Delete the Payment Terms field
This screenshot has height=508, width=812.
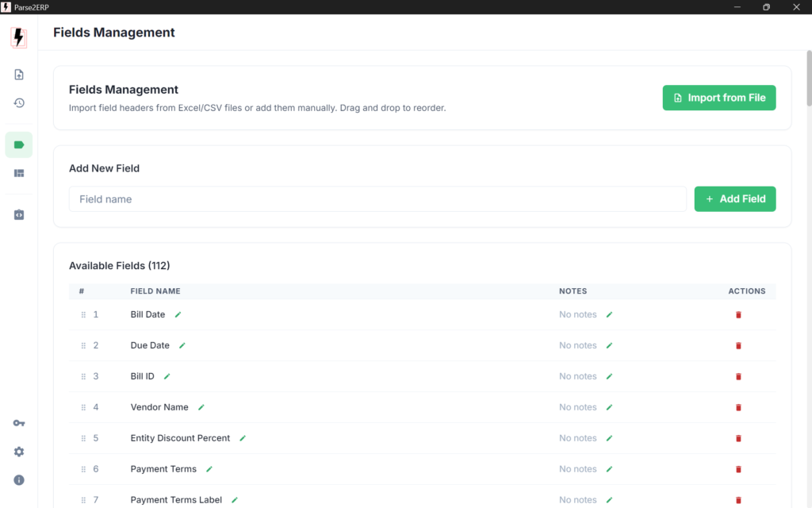(x=738, y=469)
